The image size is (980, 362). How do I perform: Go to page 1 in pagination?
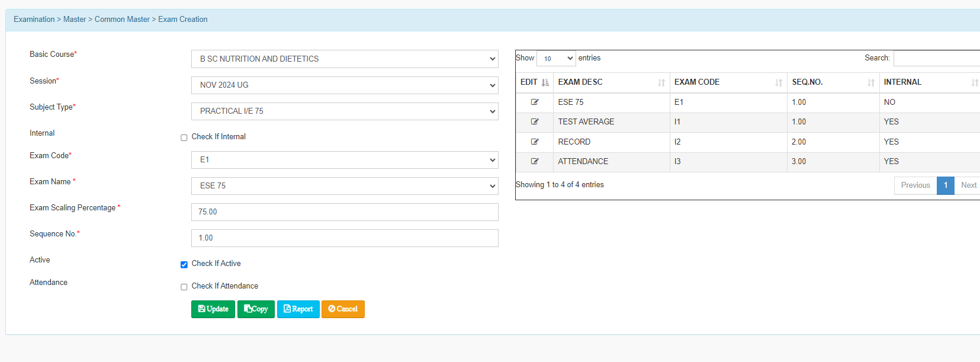(x=945, y=185)
